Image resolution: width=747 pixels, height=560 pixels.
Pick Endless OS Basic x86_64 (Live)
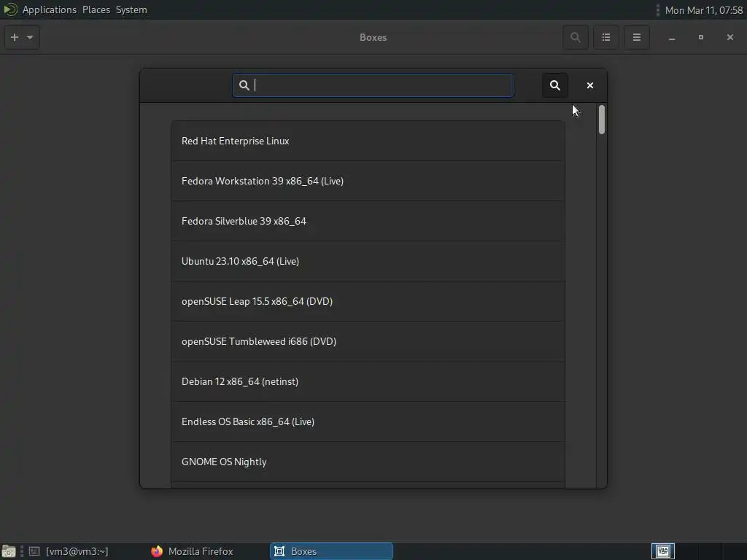368,421
